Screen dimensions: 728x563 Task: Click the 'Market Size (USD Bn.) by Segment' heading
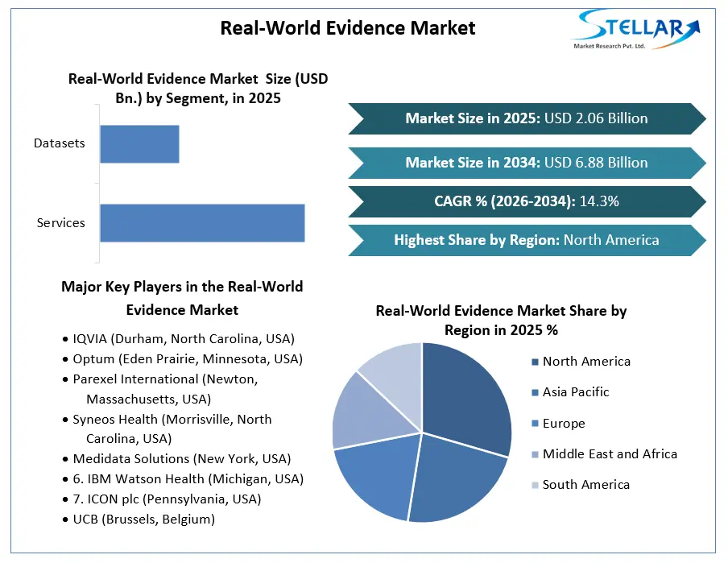coord(198,89)
